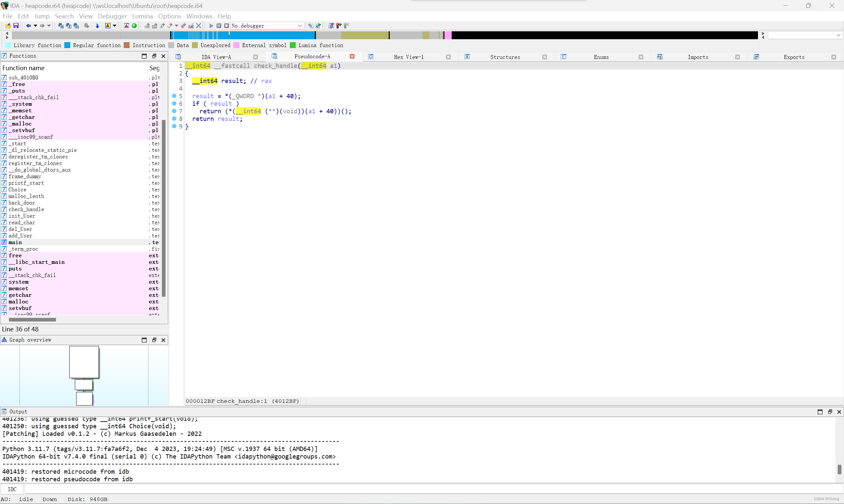Click the red warning triangle icon

(127, 26)
